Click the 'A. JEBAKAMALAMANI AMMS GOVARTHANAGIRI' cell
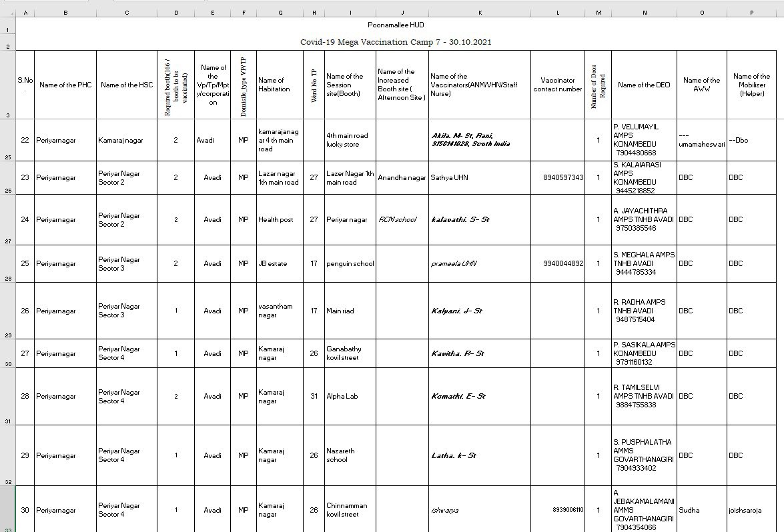The image size is (784, 532). click(x=644, y=509)
